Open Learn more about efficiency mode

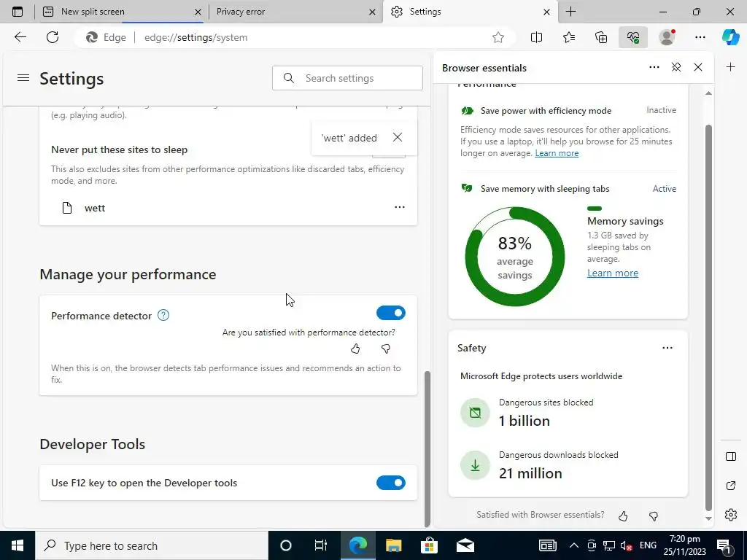pos(557,153)
